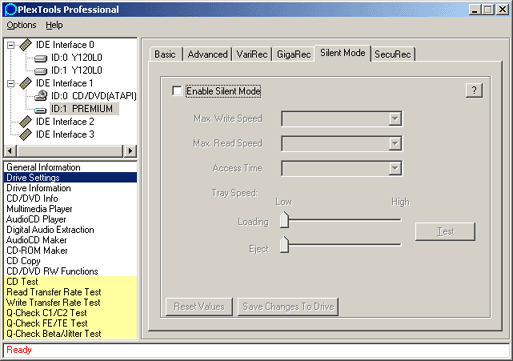Click the PREMIUM drive icon
Viewport: 513px width, 361px height.
(41, 110)
